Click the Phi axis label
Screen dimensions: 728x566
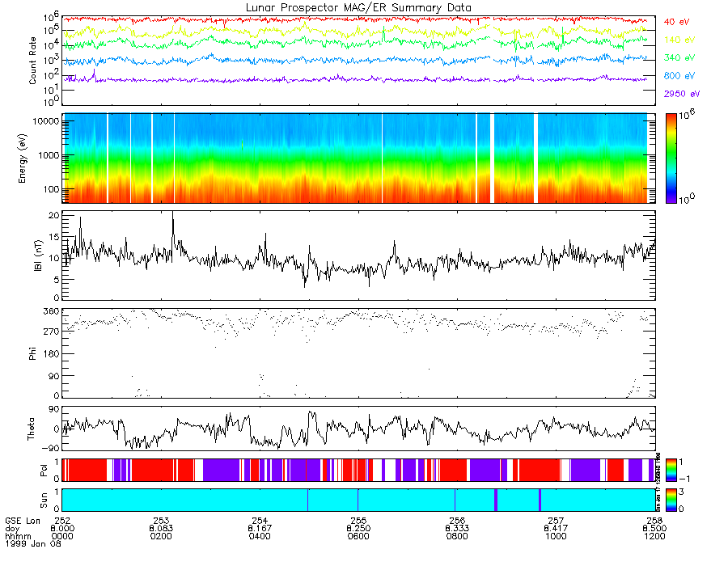[x=32, y=353]
